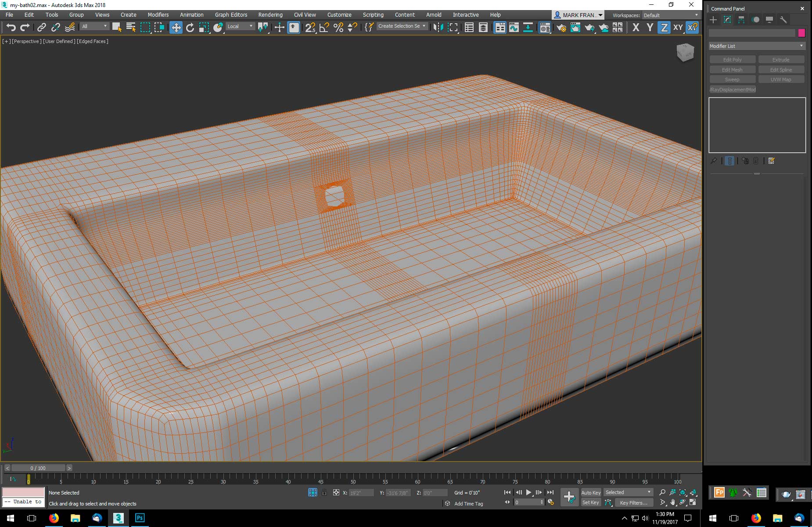Image resolution: width=812 pixels, height=527 pixels.
Task: Open the Create Selection Set dropdown
Action: (402, 26)
